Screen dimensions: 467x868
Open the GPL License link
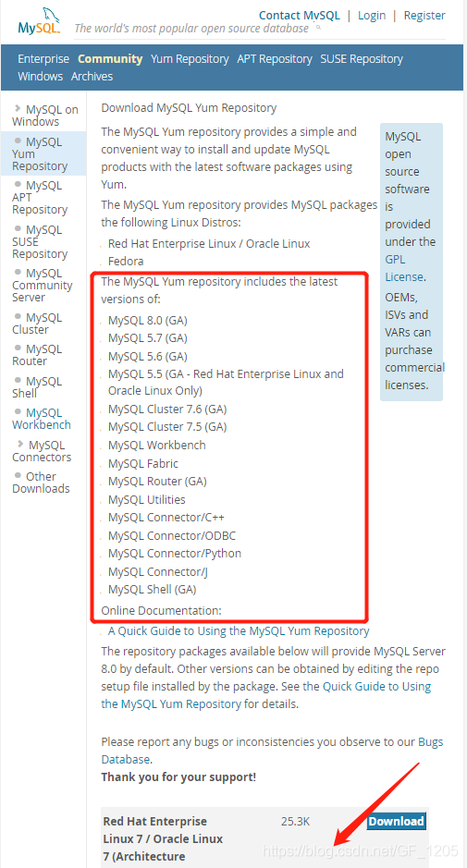[404, 268]
